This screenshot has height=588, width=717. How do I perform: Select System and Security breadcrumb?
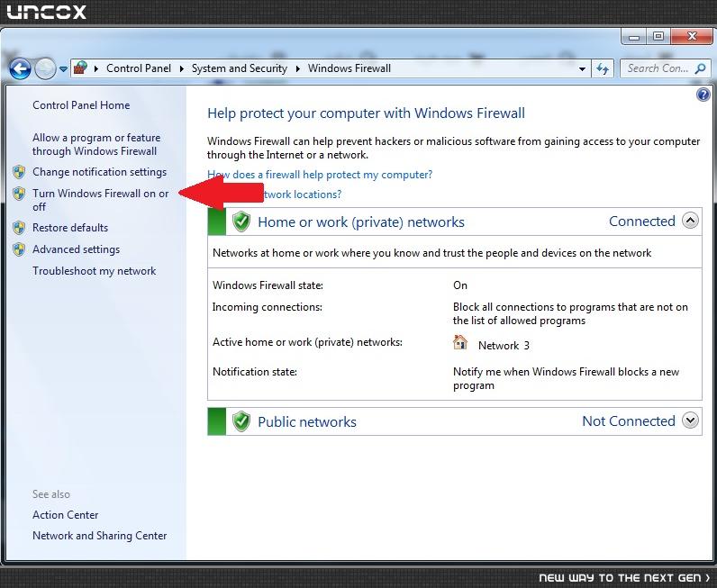pos(240,68)
